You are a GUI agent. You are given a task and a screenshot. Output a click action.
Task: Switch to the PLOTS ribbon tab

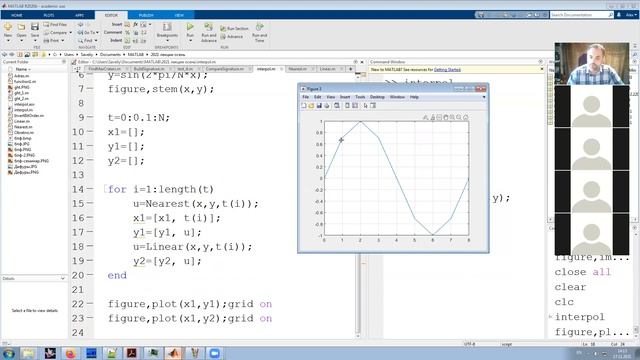49,15
